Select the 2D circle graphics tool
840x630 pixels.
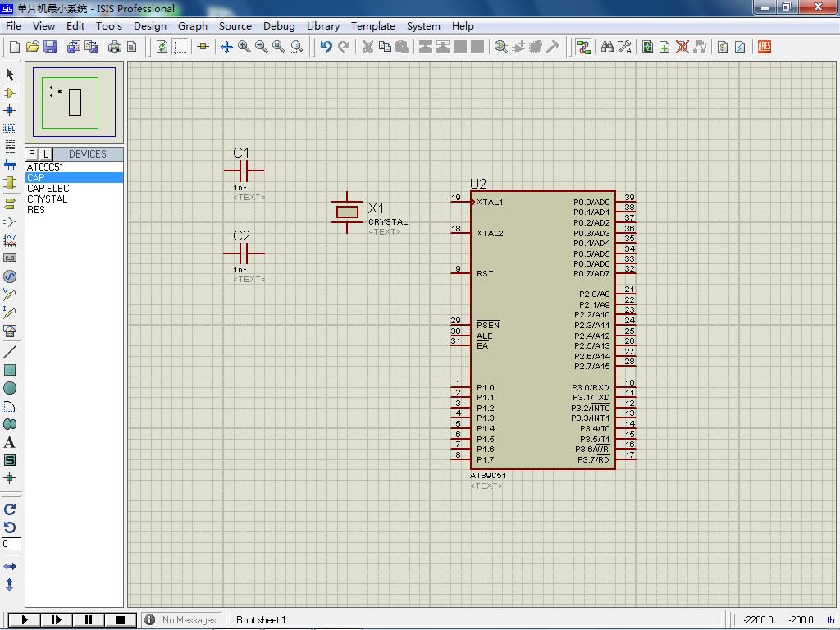[x=10, y=388]
